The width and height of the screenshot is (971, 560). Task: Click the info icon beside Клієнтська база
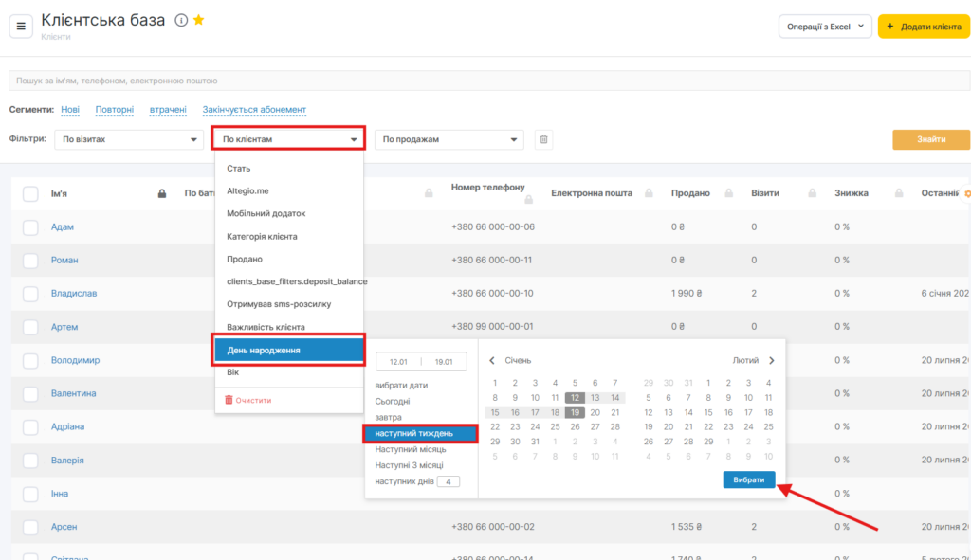coord(181,21)
